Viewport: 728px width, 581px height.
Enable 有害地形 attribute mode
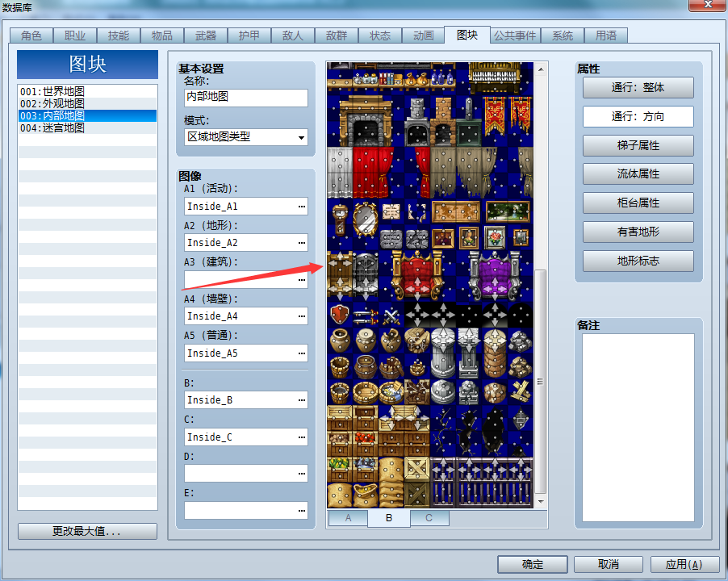point(638,232)
